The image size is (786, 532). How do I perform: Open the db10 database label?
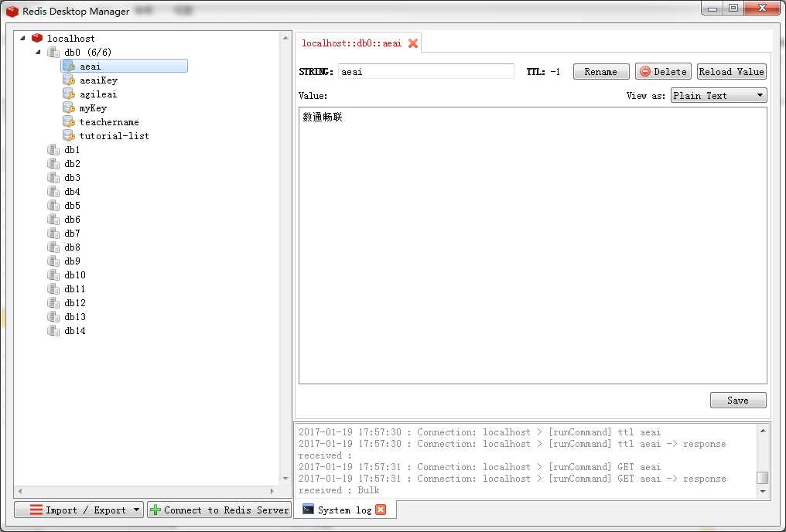[75, 275]
